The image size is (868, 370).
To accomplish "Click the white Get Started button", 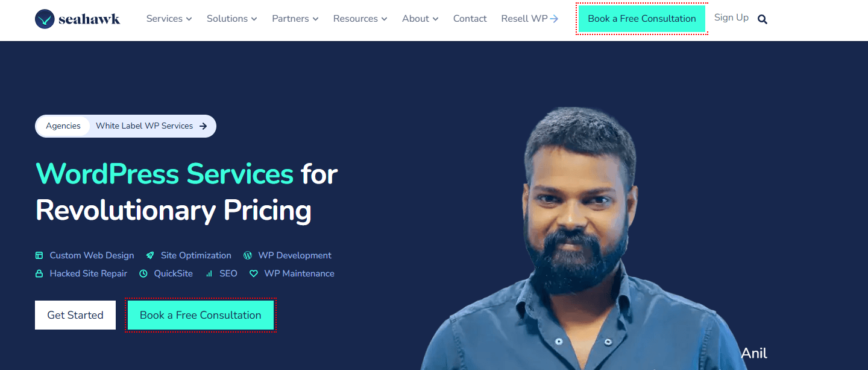I will [75, 315].
